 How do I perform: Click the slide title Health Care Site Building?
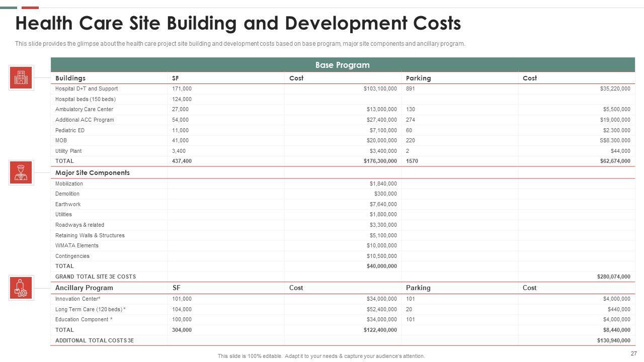pyautogui.click(x=238, y=24)
